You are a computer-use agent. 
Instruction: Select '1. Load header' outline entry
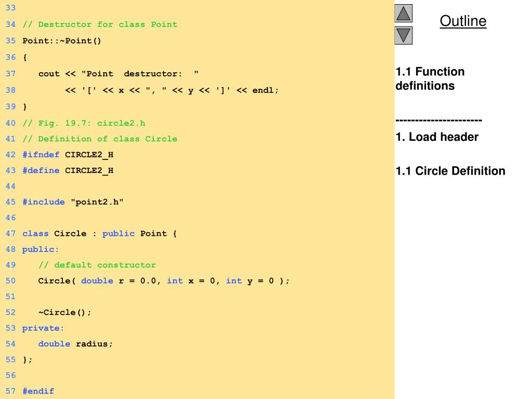(x=437, y=137)
